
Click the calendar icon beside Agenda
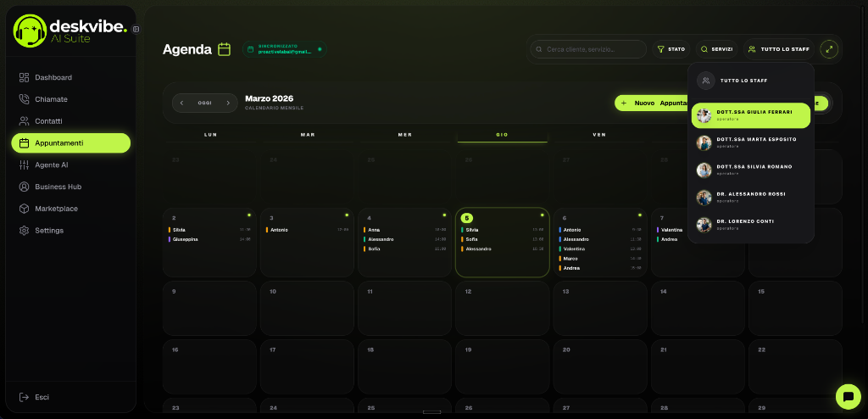224,49
